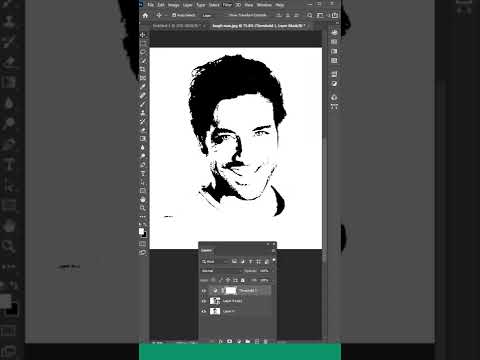Switch to the first Untitled document tab
The height and width of the screenshot is (360, 480).
click(x=176, y=26)
